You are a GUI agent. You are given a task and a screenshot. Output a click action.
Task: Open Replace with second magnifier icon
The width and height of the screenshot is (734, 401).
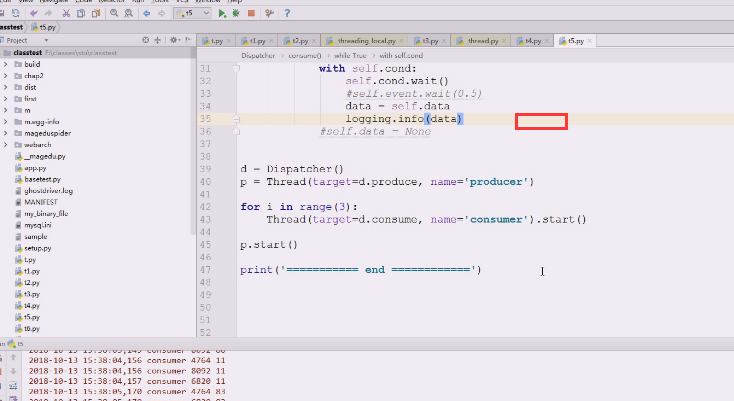pyautogui.click(x=128, y=13)
